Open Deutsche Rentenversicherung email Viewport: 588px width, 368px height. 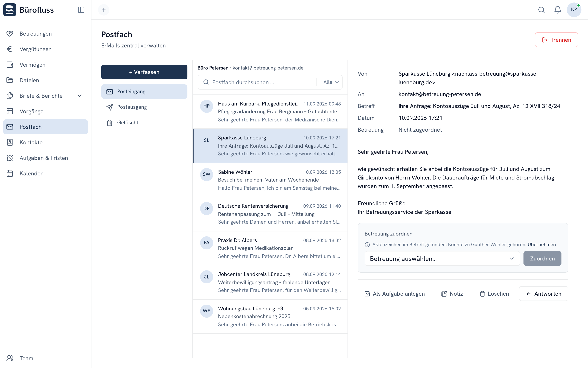270,214
